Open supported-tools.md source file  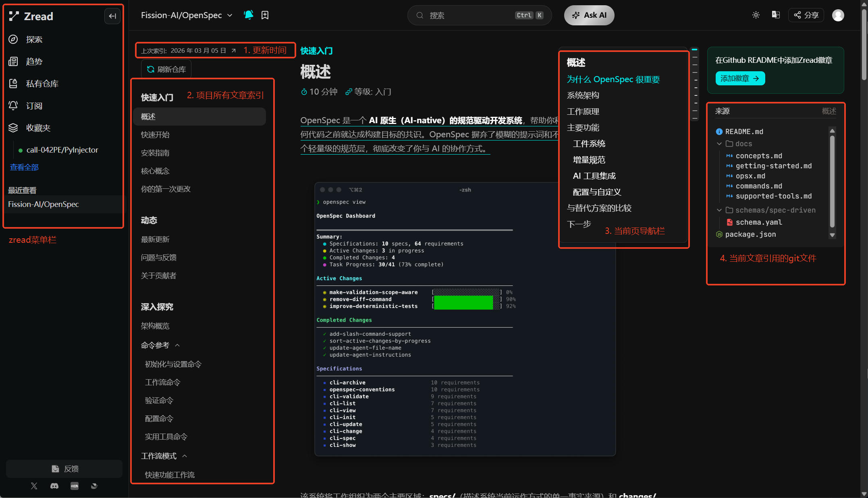(x=774, y=196)
